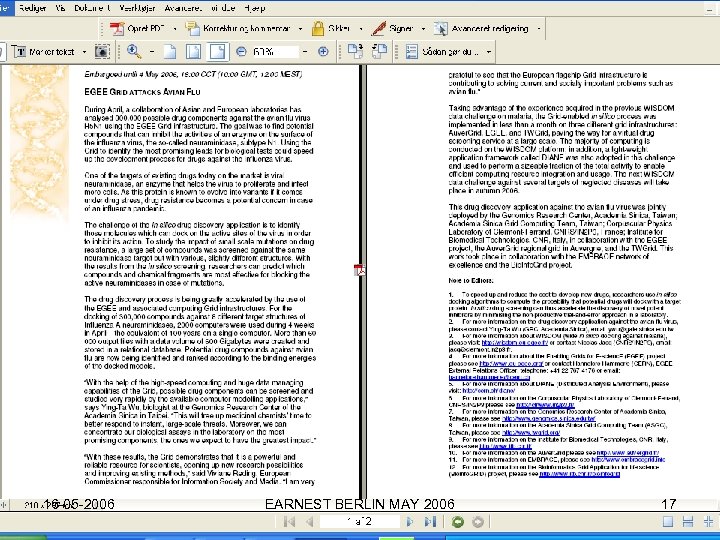Click the Opret PDF toolbar icon
720x540 pixels.
[x=117, y=28]
